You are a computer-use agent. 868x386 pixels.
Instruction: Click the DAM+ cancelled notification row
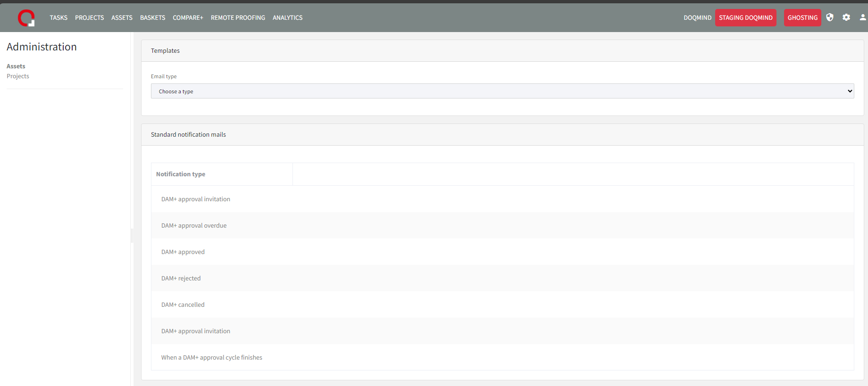tap(183, 305)
